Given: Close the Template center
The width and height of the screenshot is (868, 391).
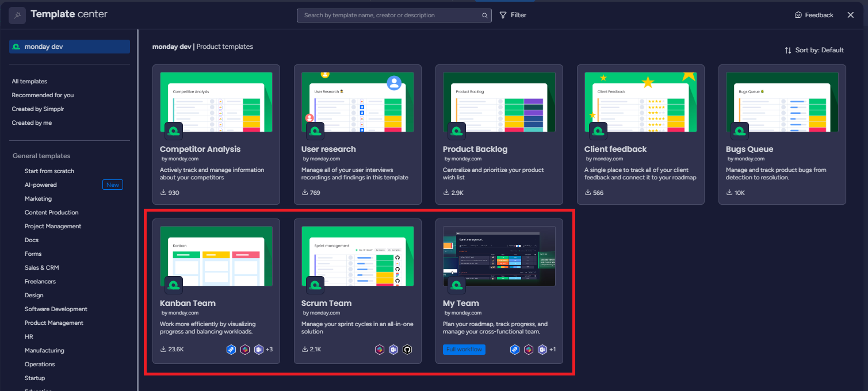Looking at the screenshot, I should click(x=850, y=15).
